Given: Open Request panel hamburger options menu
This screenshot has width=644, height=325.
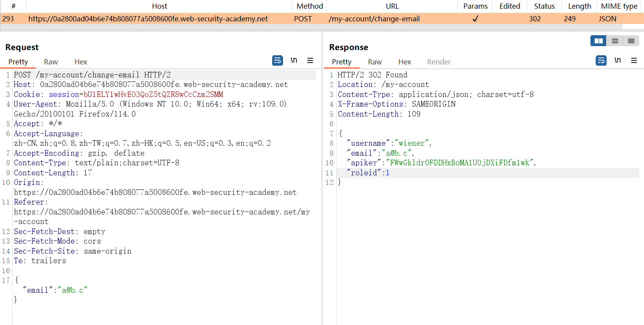Looking at the screenshot, I should click(x=310, y=60).
